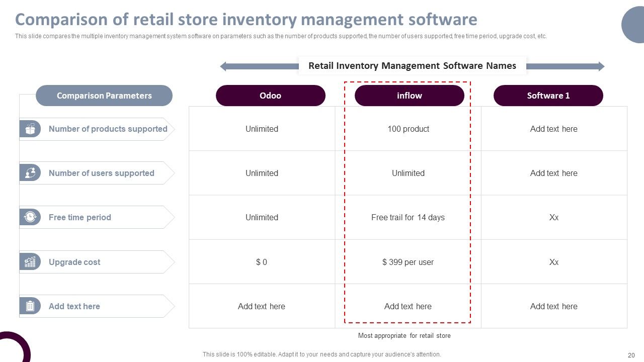Screen dimensions: 644x362
Task: Select Odoo's Add text here cell
Action: pyautogui.click(x=262, y=306)
